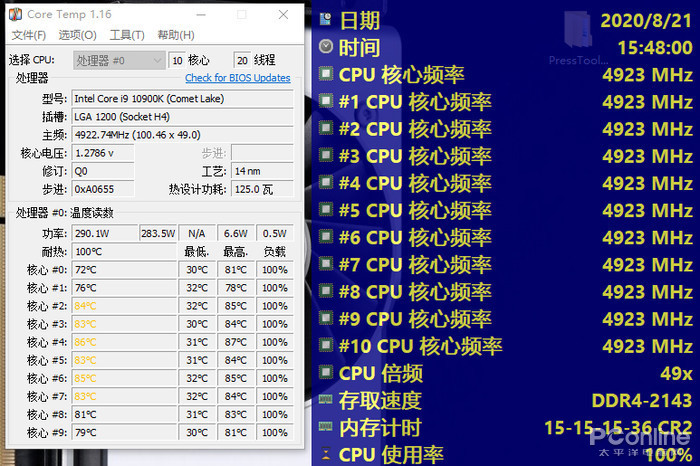
Task: Close the Core Temp window
Action: coord(283,15)
